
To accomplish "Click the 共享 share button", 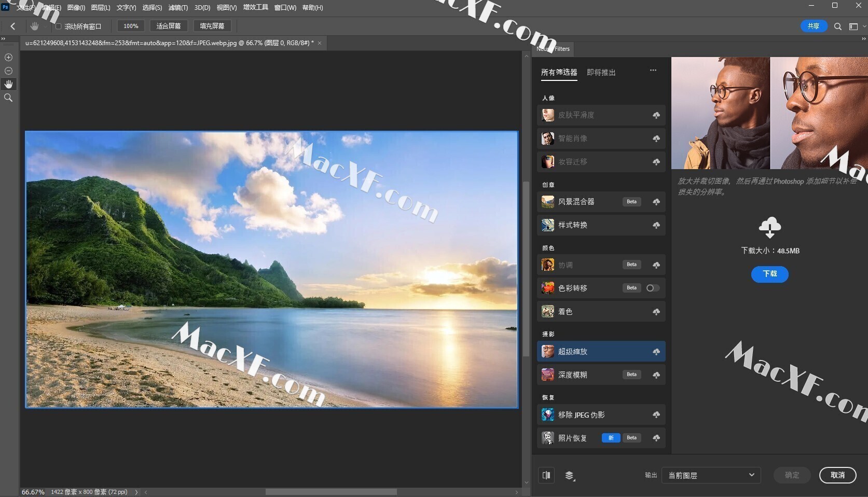I will 814,26.
